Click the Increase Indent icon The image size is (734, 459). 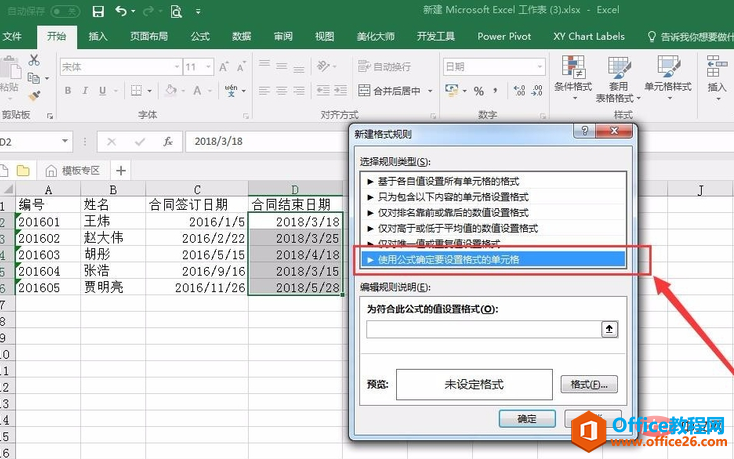[x=340, y=91]
